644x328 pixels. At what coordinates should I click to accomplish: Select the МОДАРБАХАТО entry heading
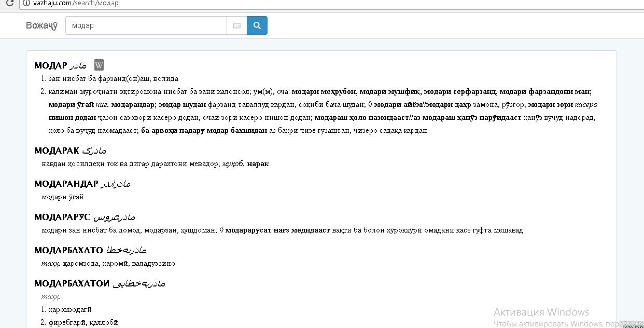pyautogui.click(x=68, y=250)
